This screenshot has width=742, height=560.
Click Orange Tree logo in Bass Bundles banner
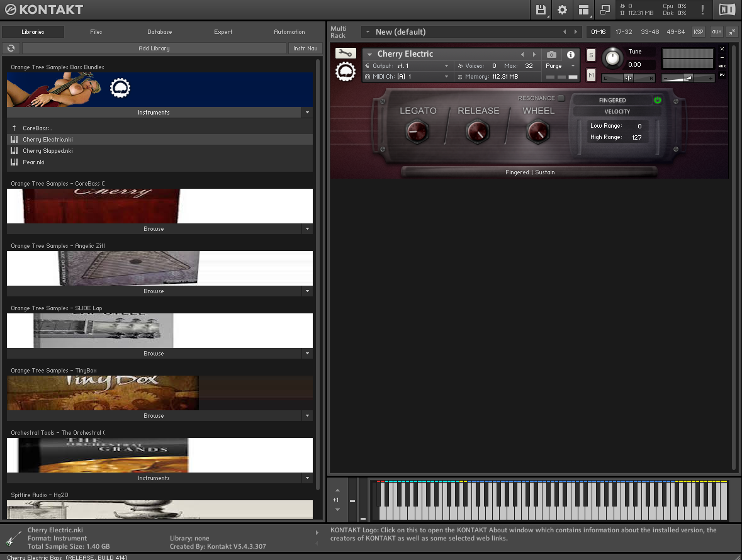(120, 88)
